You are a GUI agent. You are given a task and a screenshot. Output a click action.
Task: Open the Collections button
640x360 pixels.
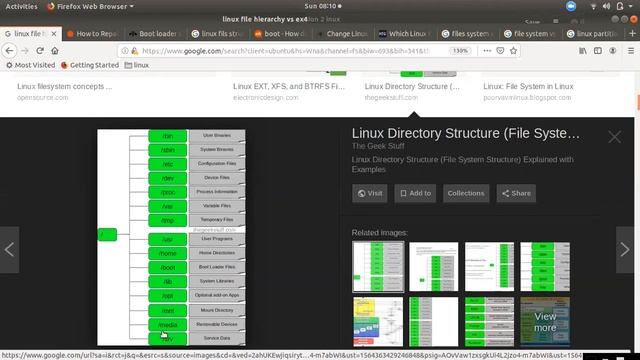(x=466, y=193)
